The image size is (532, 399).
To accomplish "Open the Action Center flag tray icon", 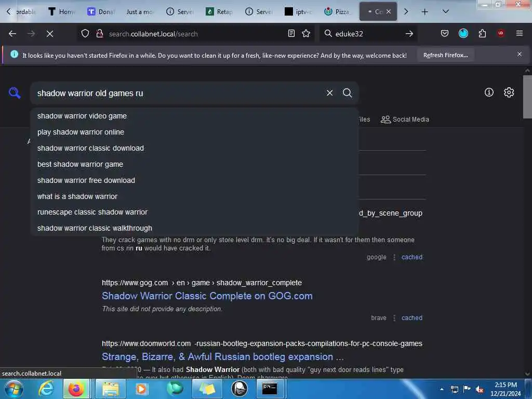I will (x=467, y=389).
